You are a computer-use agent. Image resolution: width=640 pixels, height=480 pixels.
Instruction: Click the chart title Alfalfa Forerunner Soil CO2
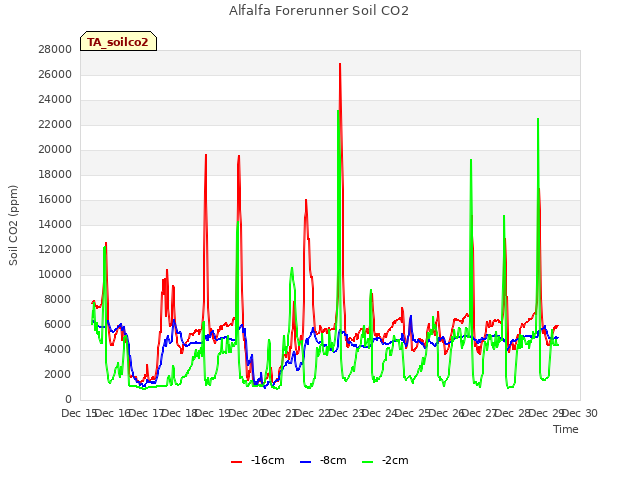319,11
